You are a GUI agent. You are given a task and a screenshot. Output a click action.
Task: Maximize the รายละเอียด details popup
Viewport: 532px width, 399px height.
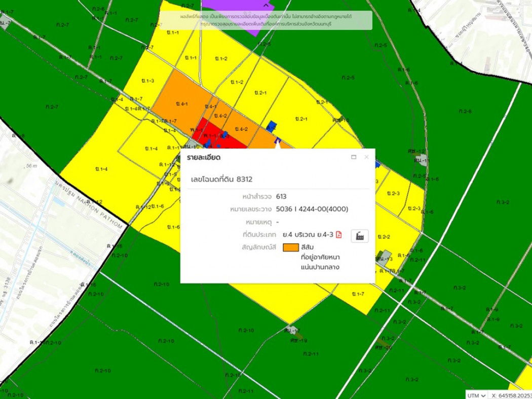click(x=354, y=157)
